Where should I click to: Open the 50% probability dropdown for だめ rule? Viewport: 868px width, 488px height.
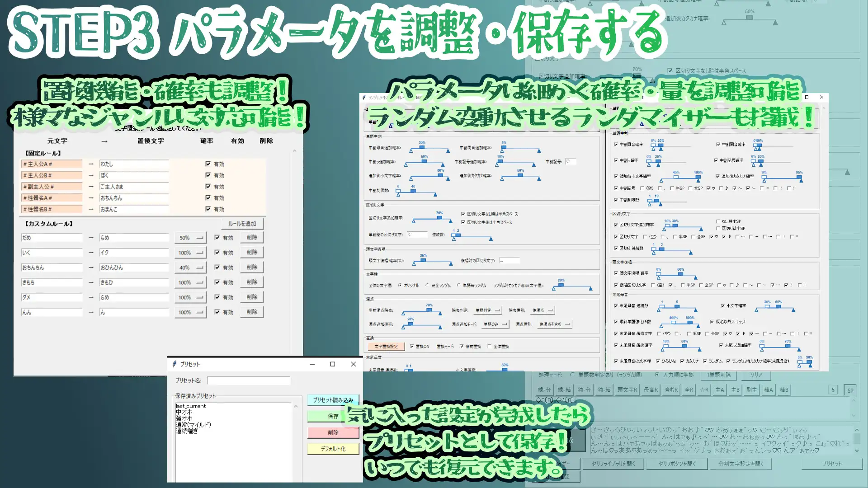[x=190, y=237]
